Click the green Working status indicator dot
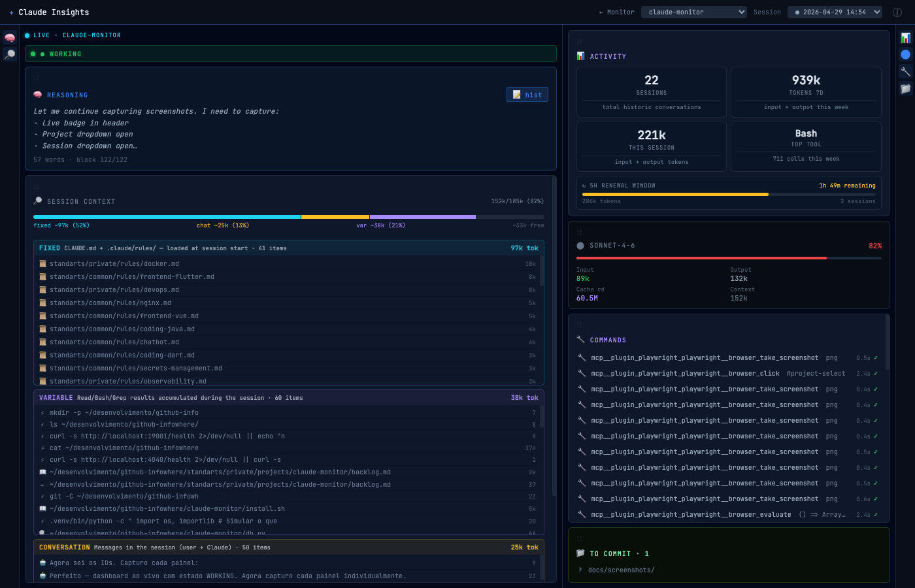915x588 pixels. [x=33, y=54]
